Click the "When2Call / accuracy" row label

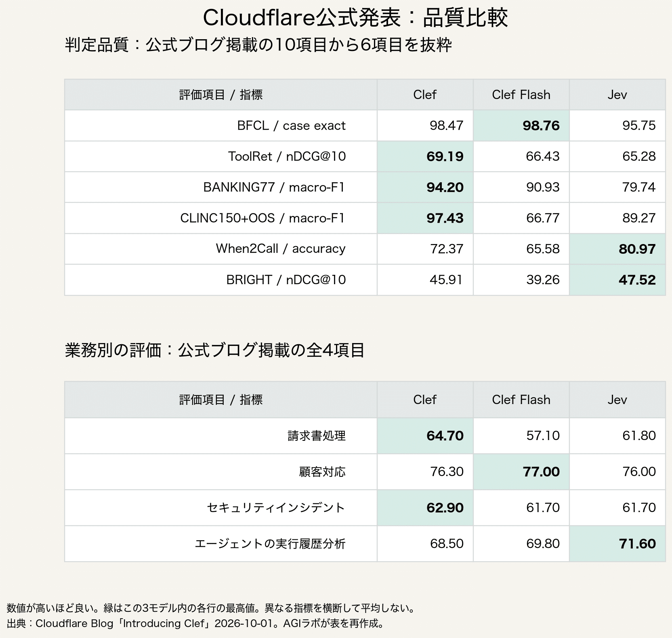[x=281, y=249]
